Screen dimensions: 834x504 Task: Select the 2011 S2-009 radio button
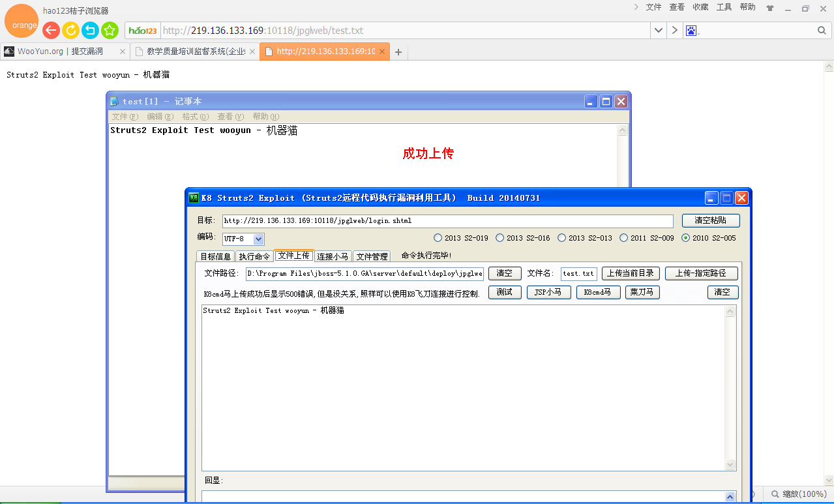(x=623, y=238)
